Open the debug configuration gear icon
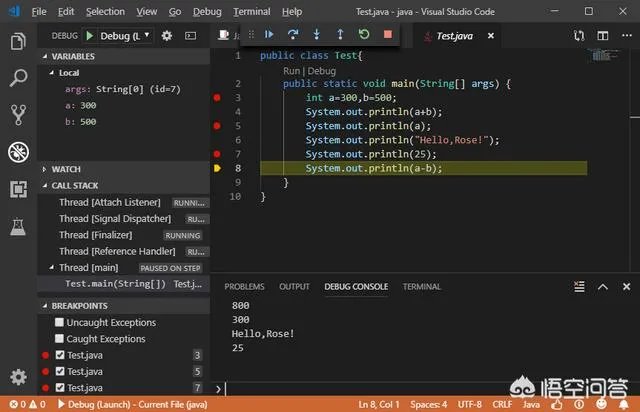 click(x=167, y=35)
